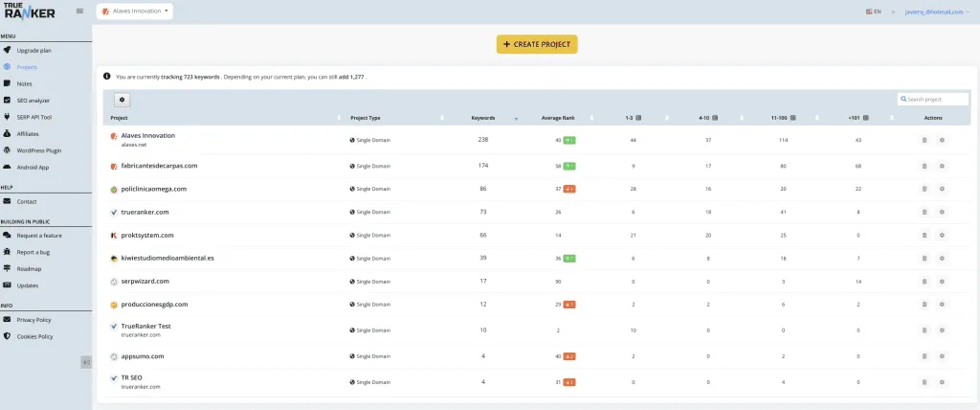980x410 pixels.
Task: Open the user account email dropdown
Action: coord(937,11)
